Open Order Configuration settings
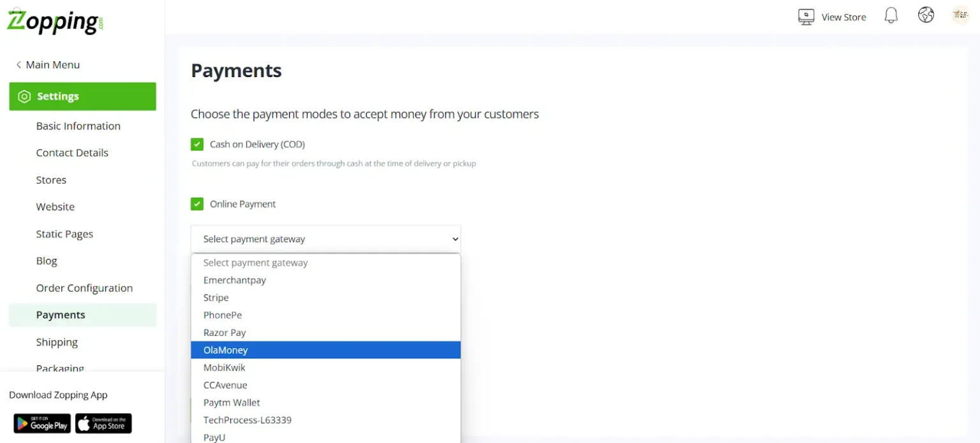 84,288
